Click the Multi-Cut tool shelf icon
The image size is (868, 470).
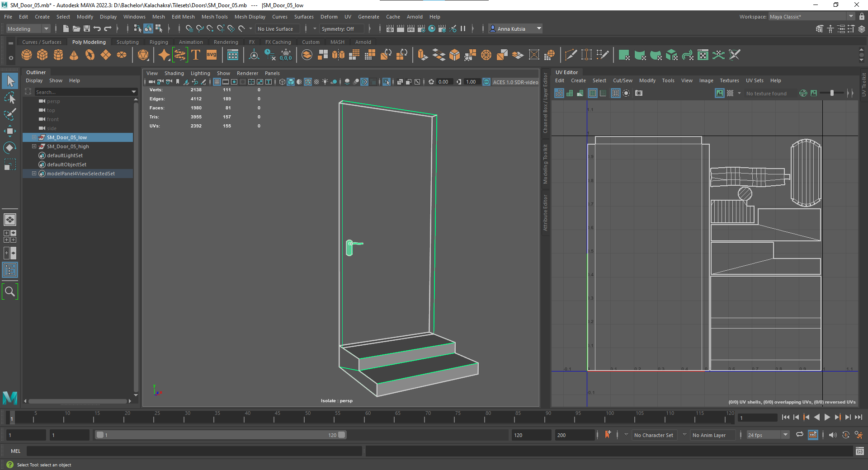(571, 55)
